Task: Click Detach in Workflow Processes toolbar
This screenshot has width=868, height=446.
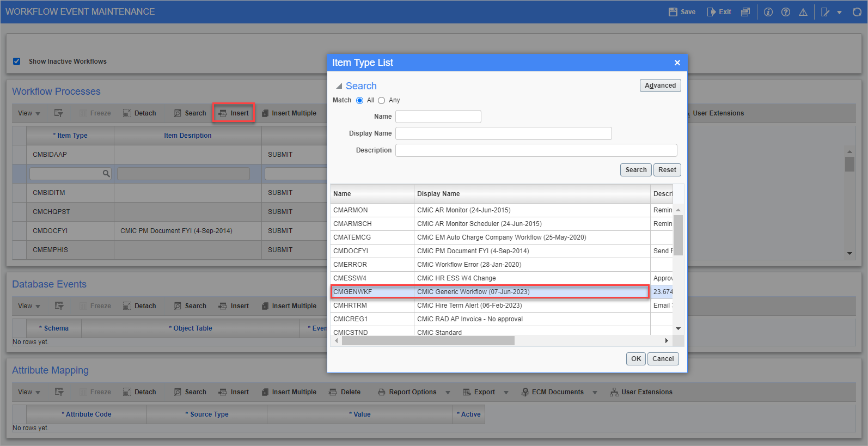Action: pyautogui.click(x=139, y=113)
